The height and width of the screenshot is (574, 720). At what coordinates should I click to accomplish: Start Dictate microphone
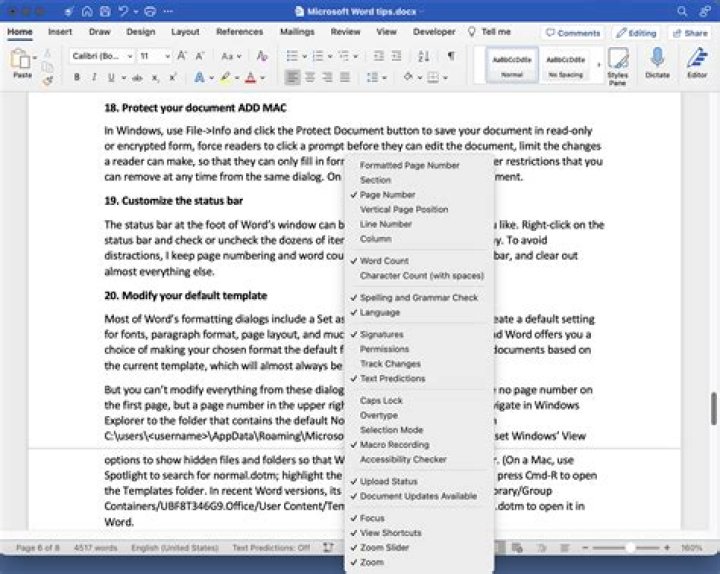pos(657,63)
